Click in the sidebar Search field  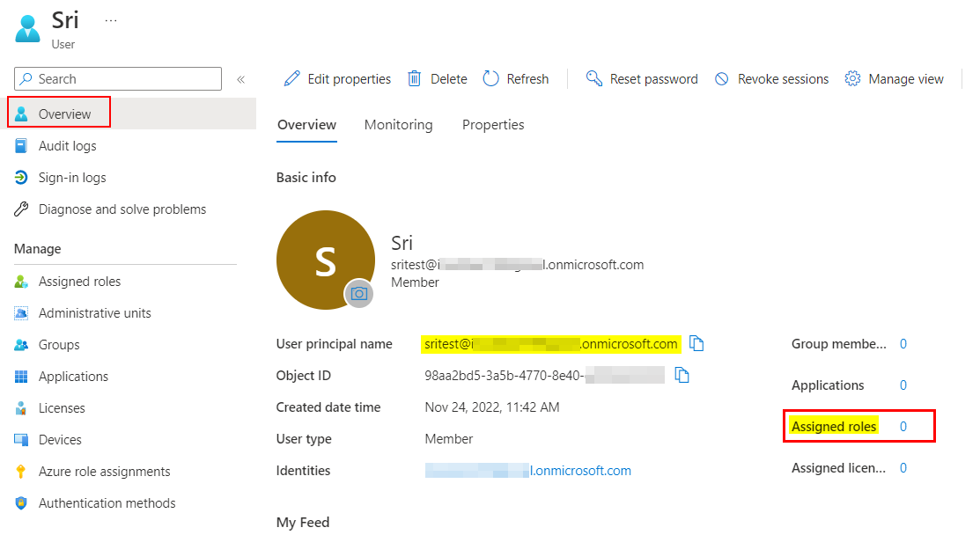[x=117, y=78]
